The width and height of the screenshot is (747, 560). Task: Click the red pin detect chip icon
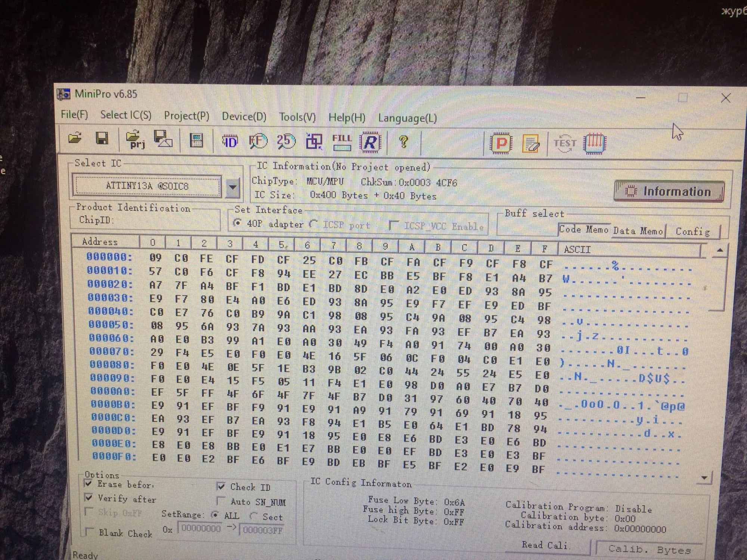click(x=595, y=143)
